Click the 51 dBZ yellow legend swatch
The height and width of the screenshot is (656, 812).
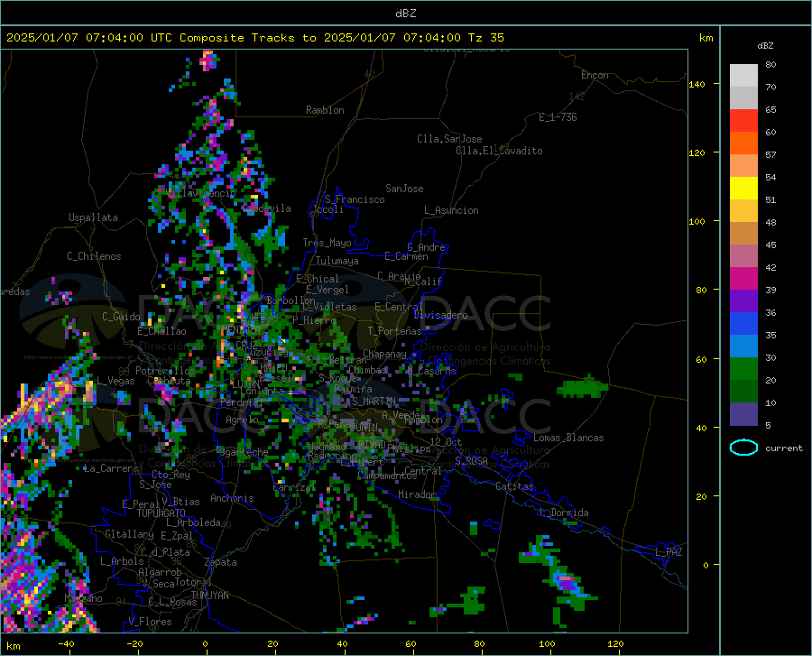(743, 188)
